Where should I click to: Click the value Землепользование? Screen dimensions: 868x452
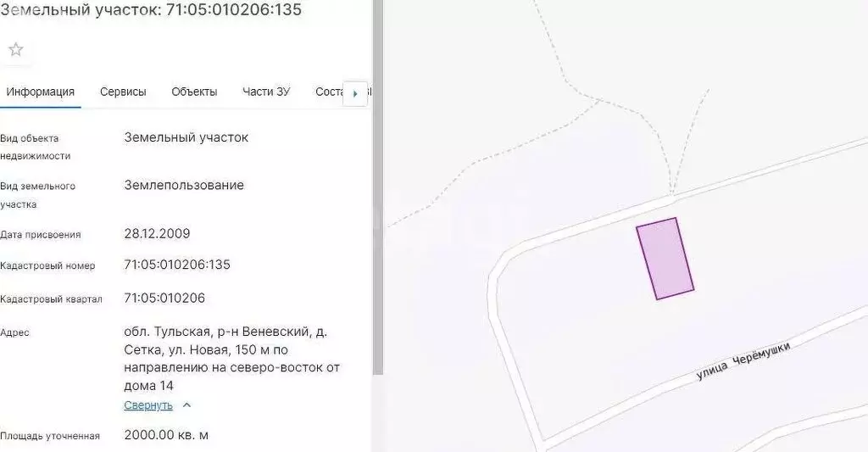pyautogui.click(x=184, y=185)
